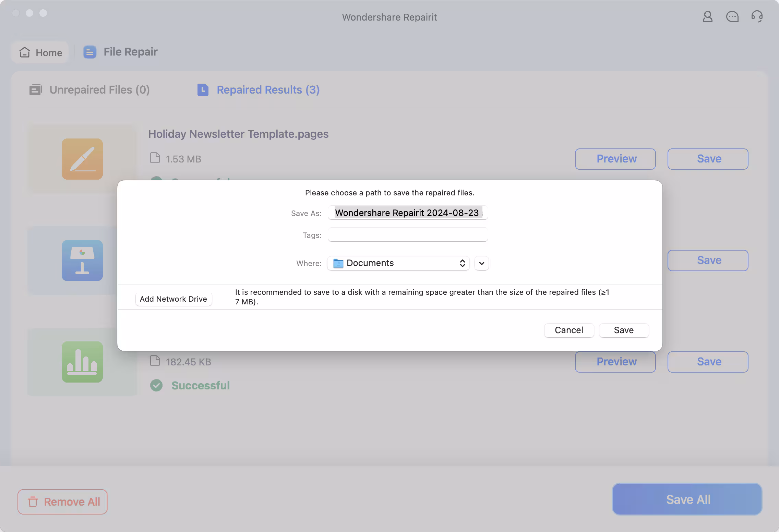Open the headset support icon
The width and height of the screenshot is (779, 532).
point(757,16)
